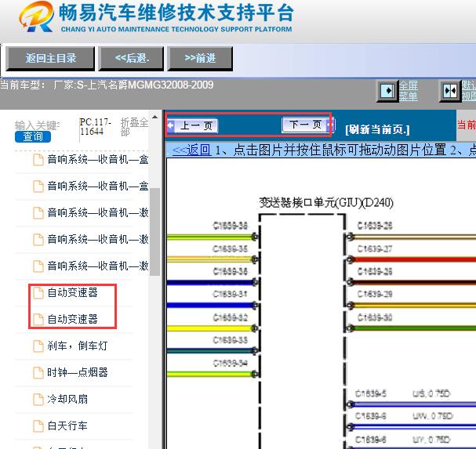Click the document icon beside 时钟—点烟器
Image resolution: width=476 pixels, height=449 pixels.
pyautogui.click(x=38, y=372)
